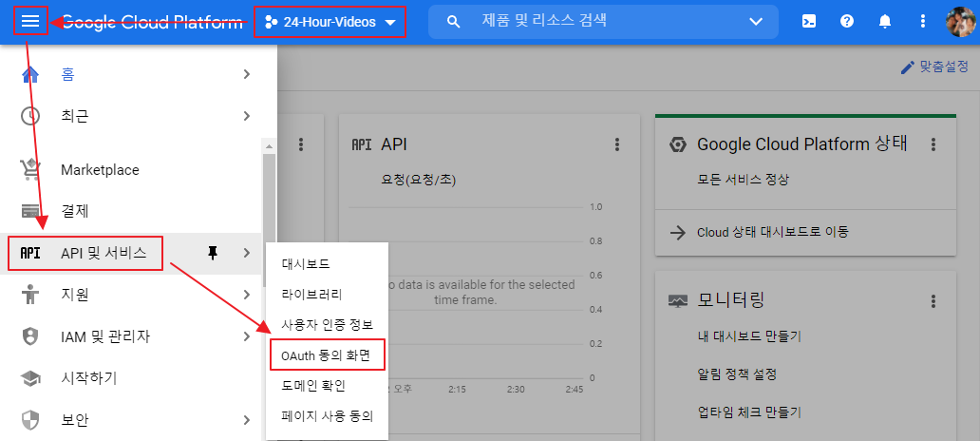Click the shield icon beside 보안

(x=30, y=419)
